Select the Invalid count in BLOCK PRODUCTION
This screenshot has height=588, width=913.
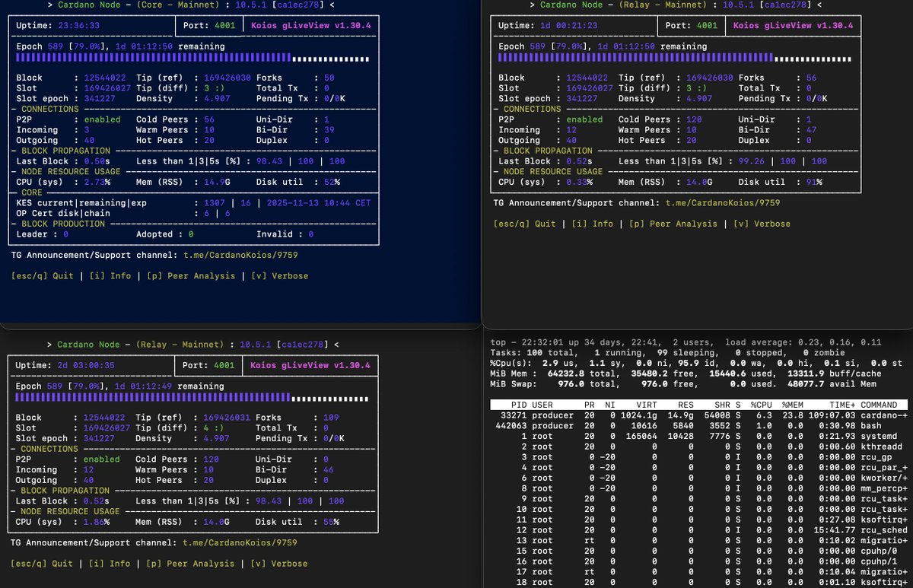[x=311, y=234]
